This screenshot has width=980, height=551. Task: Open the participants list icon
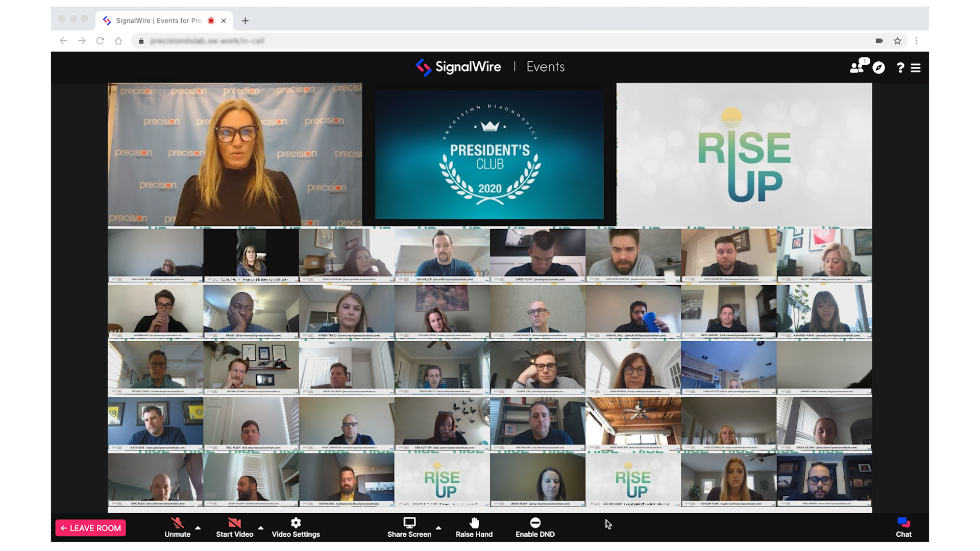[x=857, y=66]
